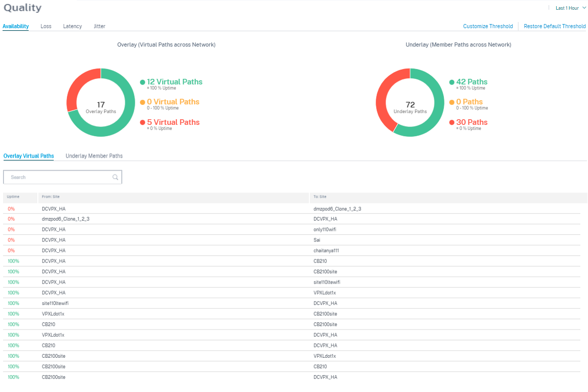588x392 pixels.
Task: Open the Last 1 Hour time range dropdown
Action: [571, 8]
